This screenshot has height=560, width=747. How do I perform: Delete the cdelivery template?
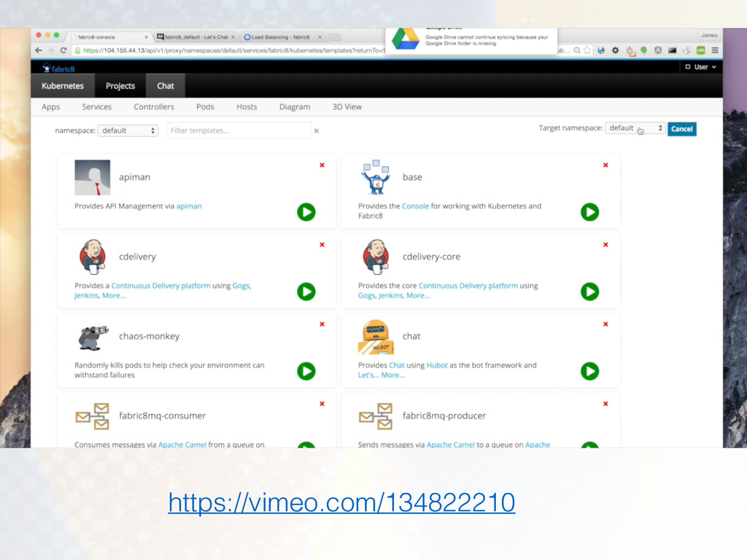[x=322, y=245]
